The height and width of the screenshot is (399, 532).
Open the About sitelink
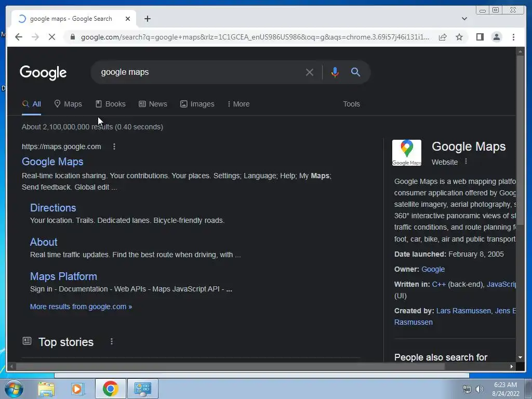tap(44, 242)
